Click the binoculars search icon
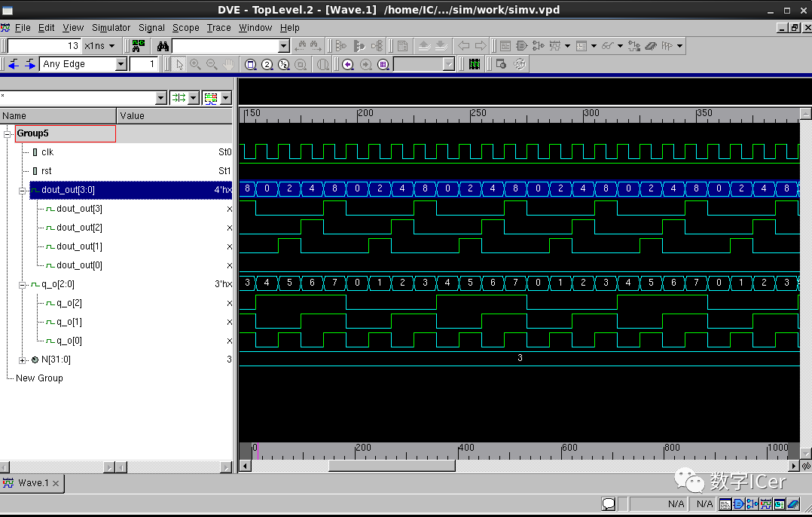This screenshot has height=517, width=812. [x=162, y=45]
